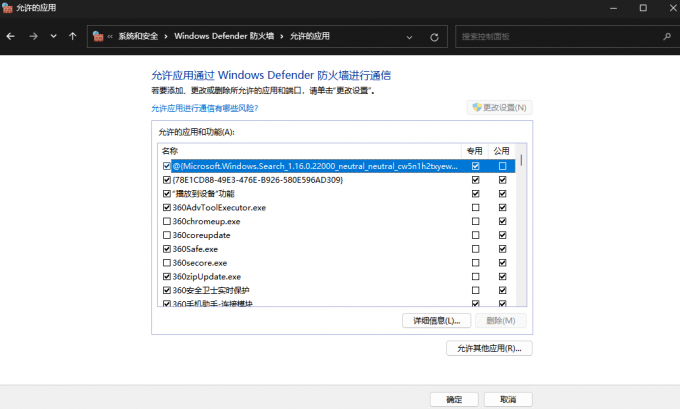
Task: Confirm with 确定 button
Action: point(454,399)
